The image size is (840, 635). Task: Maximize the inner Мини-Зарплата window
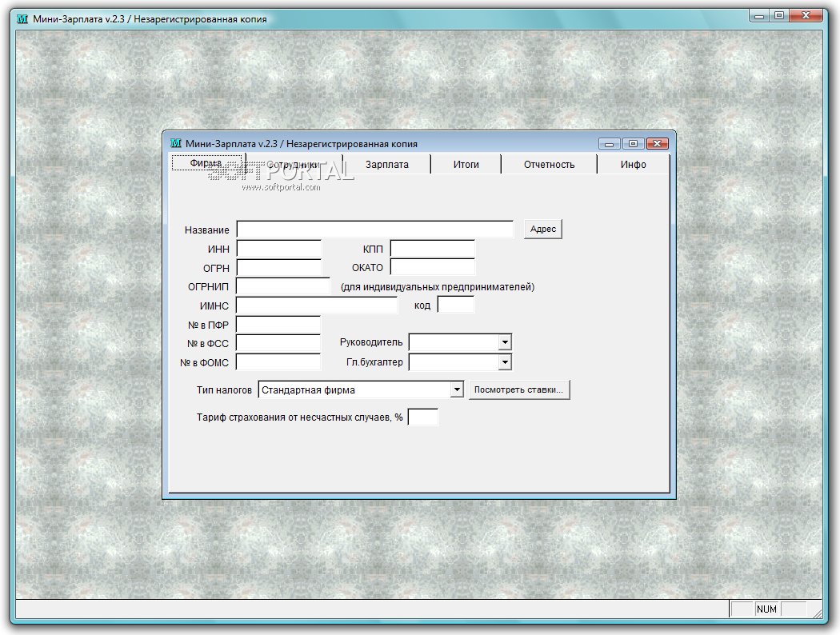pyautogui.click(x=634, y=143)
